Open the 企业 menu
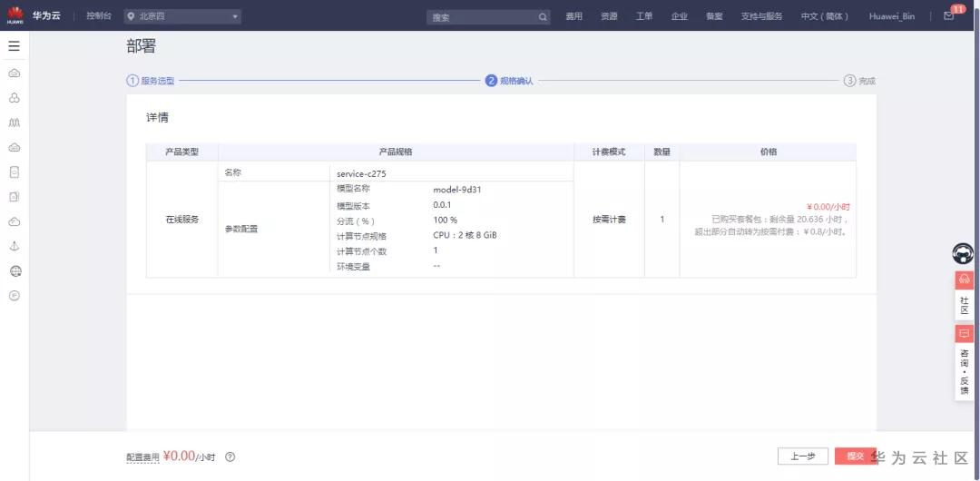Viewport: 980px width, 481px height. click(x=680, y=17)
